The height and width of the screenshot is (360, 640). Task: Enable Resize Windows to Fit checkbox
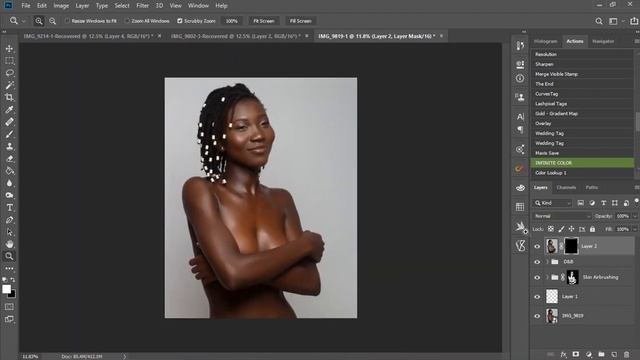point(67,21)
